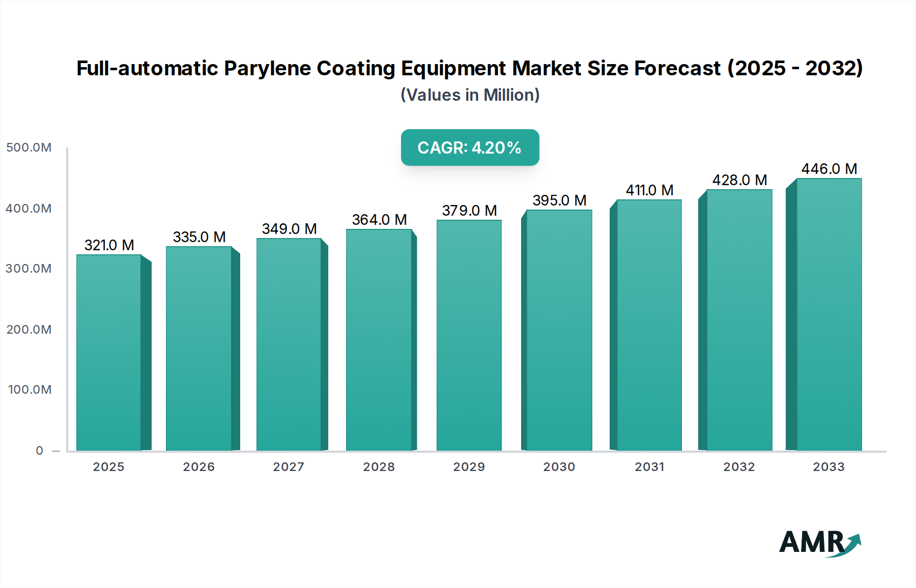Click the tallest bar for 2033
The height and width of the screenshot is (588, 916).
pos(829,314)
